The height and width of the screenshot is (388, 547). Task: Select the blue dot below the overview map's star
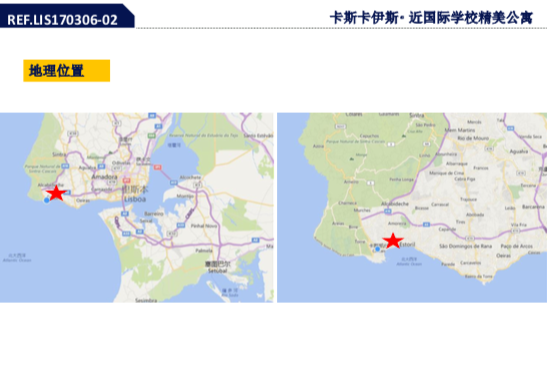click(47, 200)
